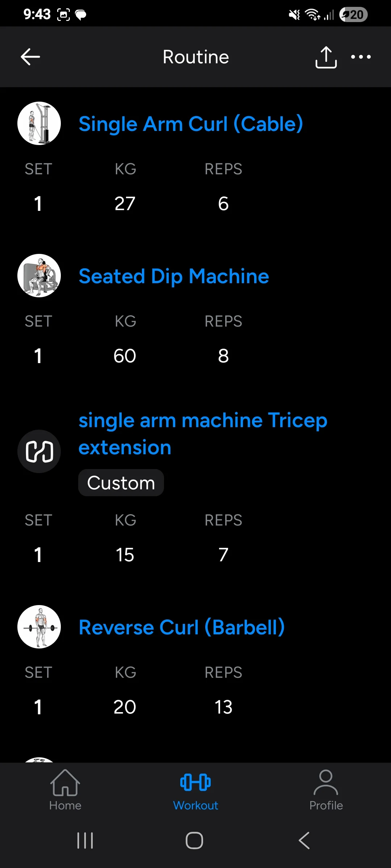Open Single Arm Curl (Cable) exercise details

191,124
